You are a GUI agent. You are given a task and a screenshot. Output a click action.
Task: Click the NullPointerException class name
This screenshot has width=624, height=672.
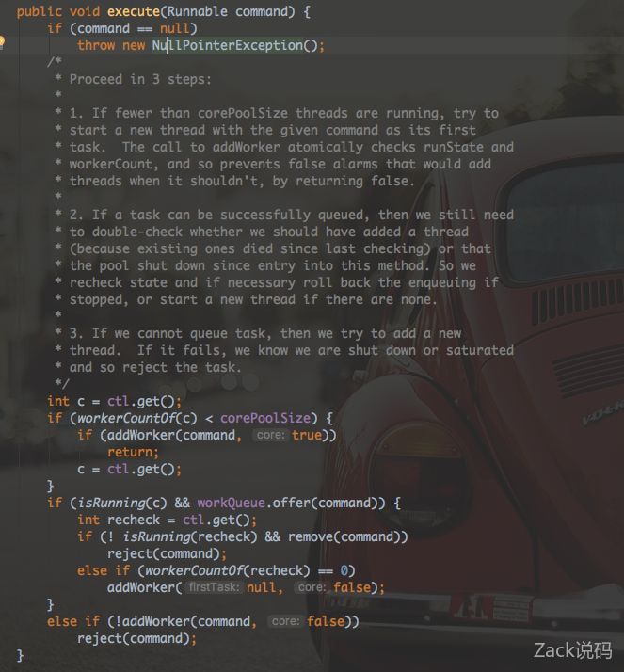(228, 45)
